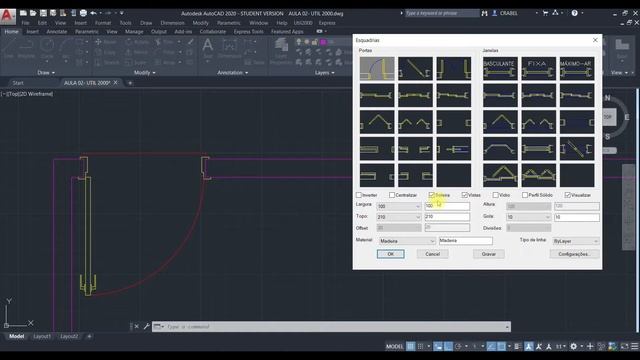The height and width of the screenshot is (360, 640).
Task: Switch to the Layout2 tab
Action: click(69, 336)
